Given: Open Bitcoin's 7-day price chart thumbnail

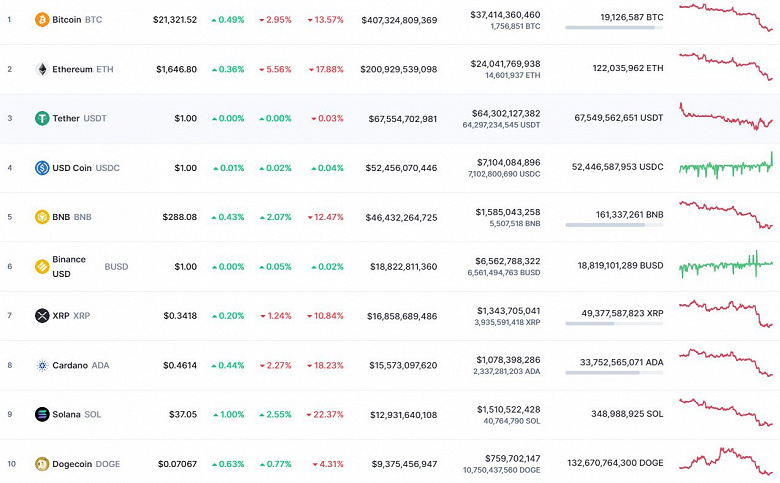Looking at the screenshot, I should pos(725,18).
